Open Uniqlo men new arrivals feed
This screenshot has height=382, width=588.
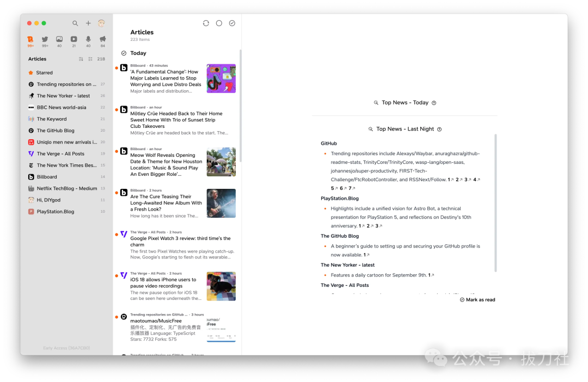(67, 142)
